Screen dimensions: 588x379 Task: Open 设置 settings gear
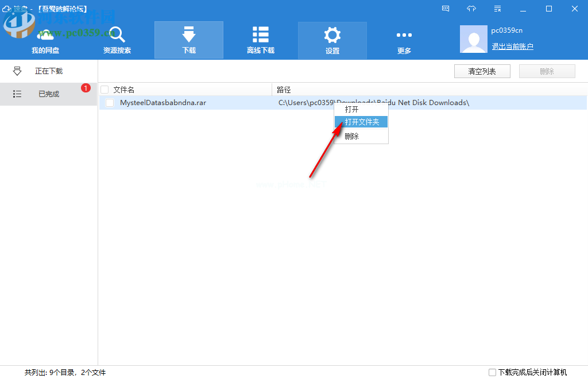[332, 40]
